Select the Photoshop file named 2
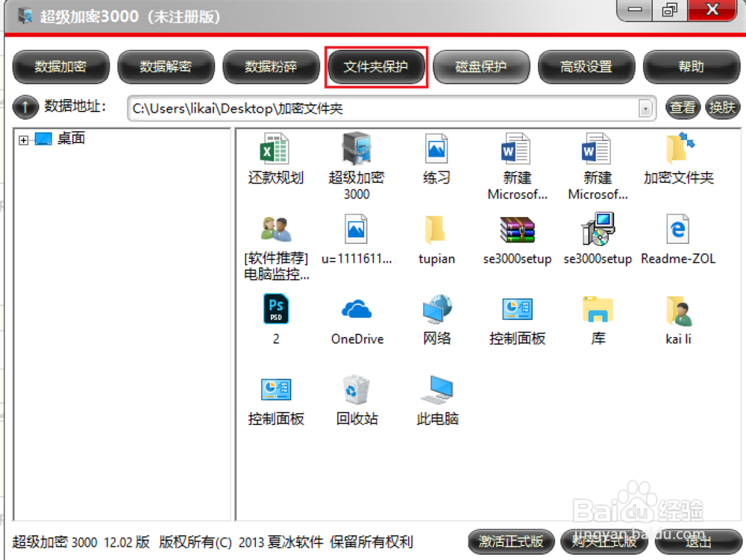The image size is (746, 560). click(x=275, y=309)
